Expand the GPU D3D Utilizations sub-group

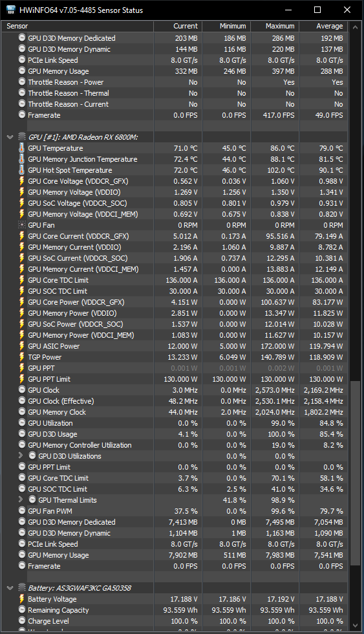[x=21, y=455]
